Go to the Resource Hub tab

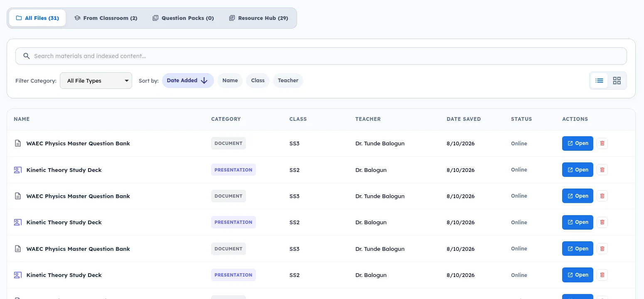click(x=258, y=18)
